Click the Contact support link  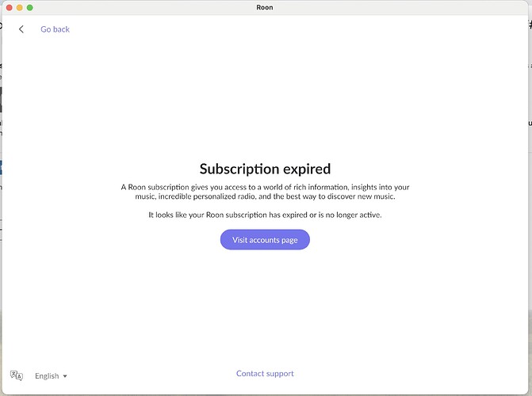(265, 373)
